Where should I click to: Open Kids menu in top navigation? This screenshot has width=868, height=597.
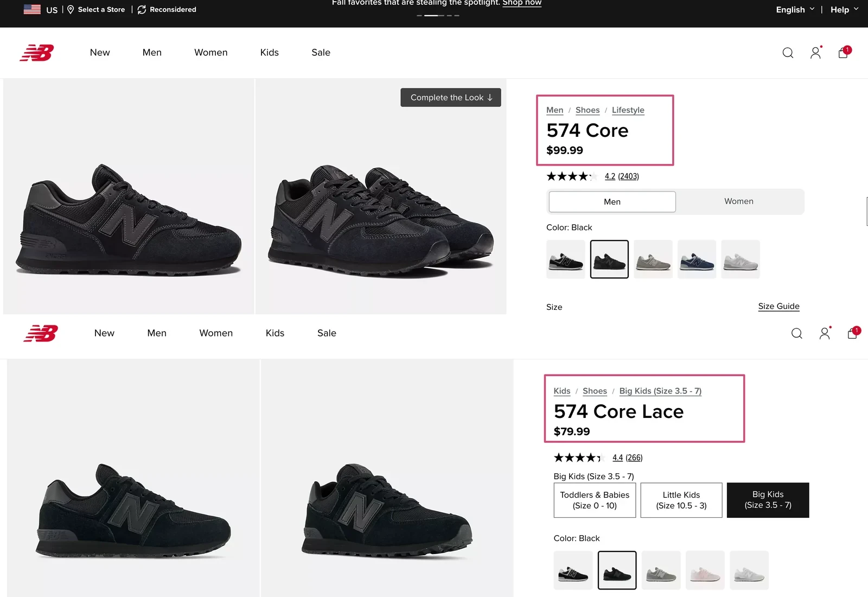pos(270,53)
